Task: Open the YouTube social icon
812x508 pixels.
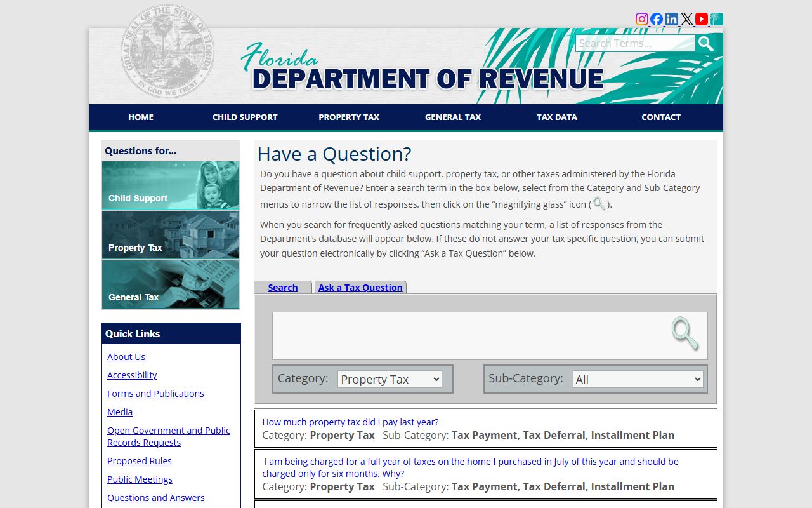Action: point(702,19)
